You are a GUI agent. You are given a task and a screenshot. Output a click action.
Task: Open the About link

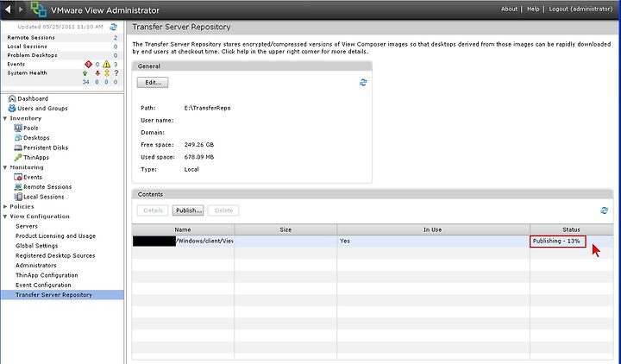click(509, 9)
